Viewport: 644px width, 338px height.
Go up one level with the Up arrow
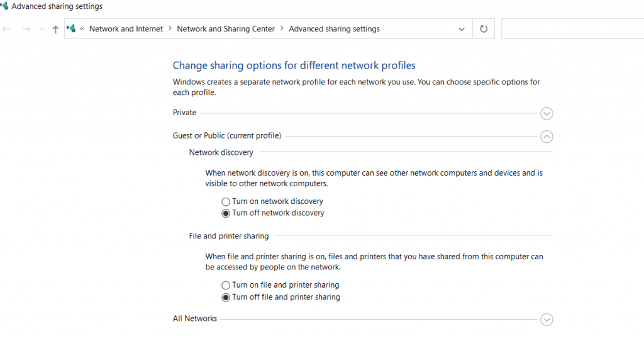[55, 29]
